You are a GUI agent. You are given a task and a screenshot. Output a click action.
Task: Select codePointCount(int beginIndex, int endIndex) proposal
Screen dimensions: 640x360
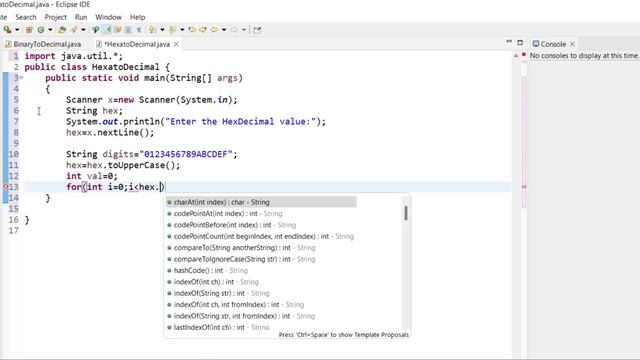click(261, 236)
